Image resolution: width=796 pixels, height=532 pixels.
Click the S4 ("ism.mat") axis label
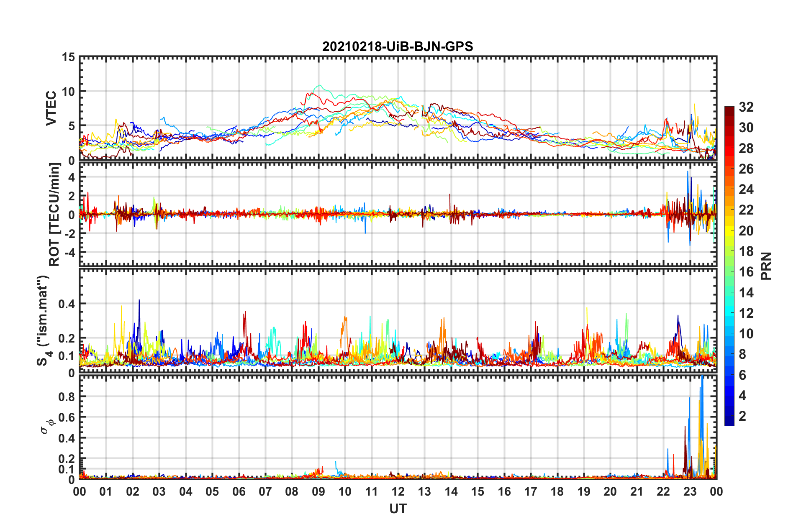pos(43,320)
